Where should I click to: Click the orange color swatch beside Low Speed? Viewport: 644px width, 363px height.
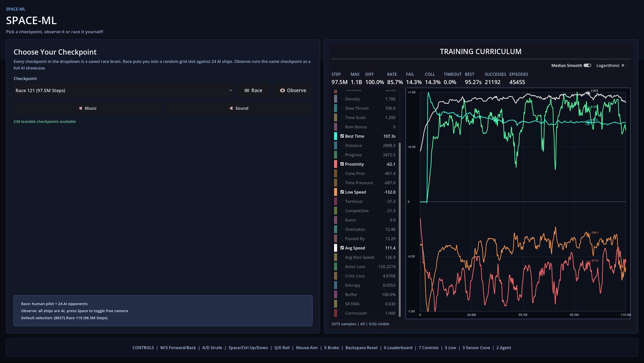[336, 192]
